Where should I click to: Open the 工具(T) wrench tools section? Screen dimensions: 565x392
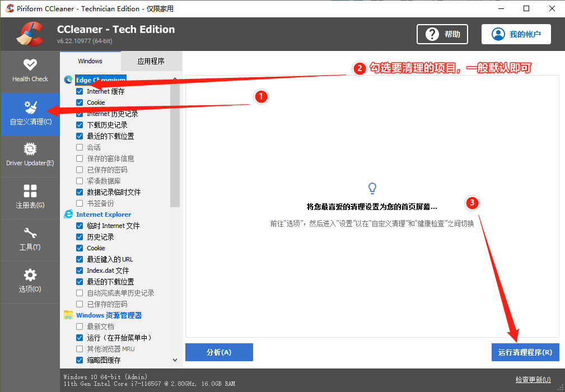[x=30, y=239]
